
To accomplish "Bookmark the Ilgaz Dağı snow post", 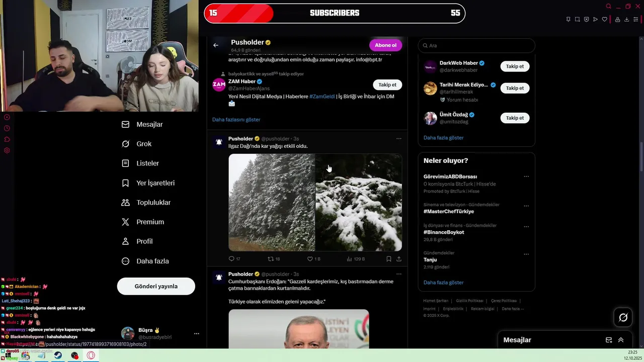I will 389,259.
